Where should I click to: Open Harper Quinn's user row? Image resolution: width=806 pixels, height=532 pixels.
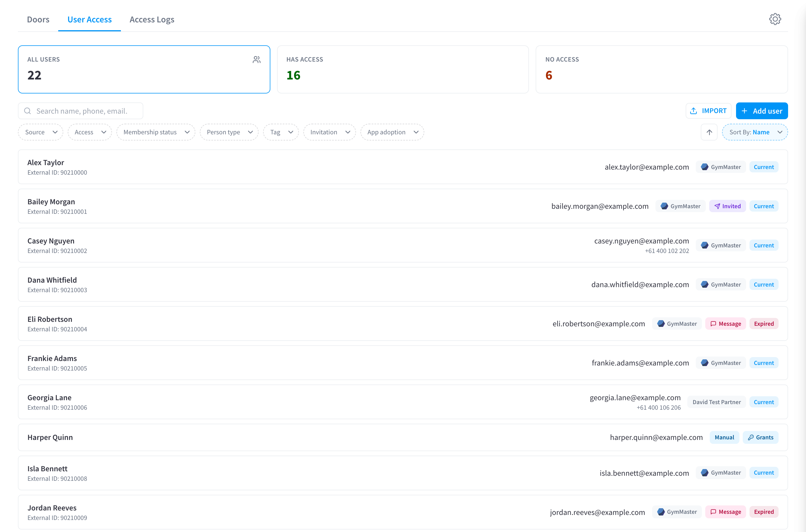(x=403, y=437)
